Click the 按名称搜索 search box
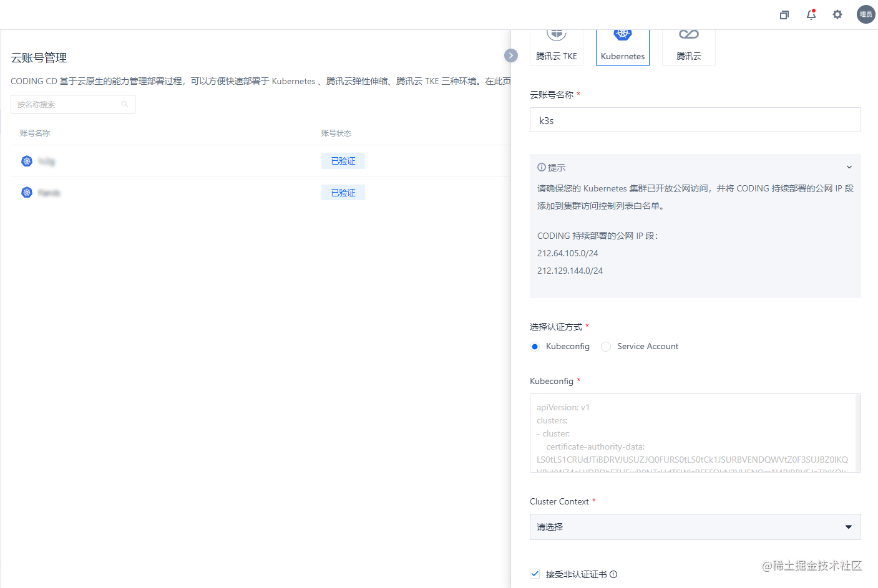The width and height of the screenshot is (878, 588). [73, 104]
